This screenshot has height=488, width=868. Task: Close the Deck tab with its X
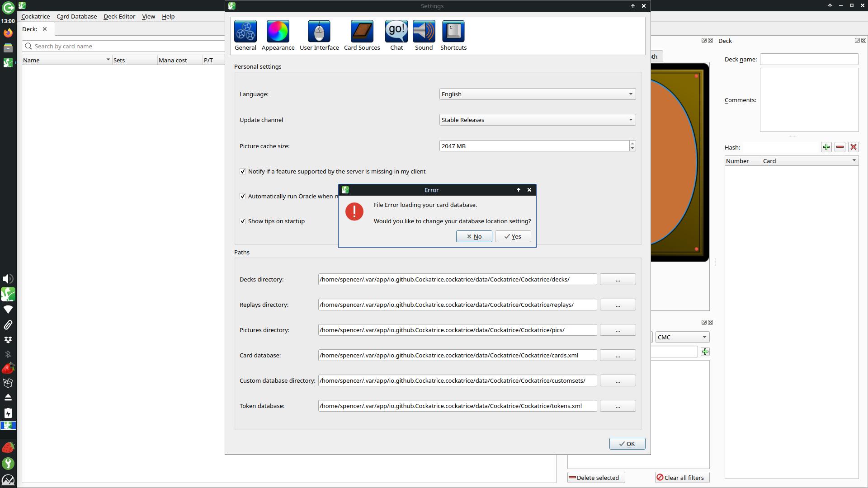point(45,29)
